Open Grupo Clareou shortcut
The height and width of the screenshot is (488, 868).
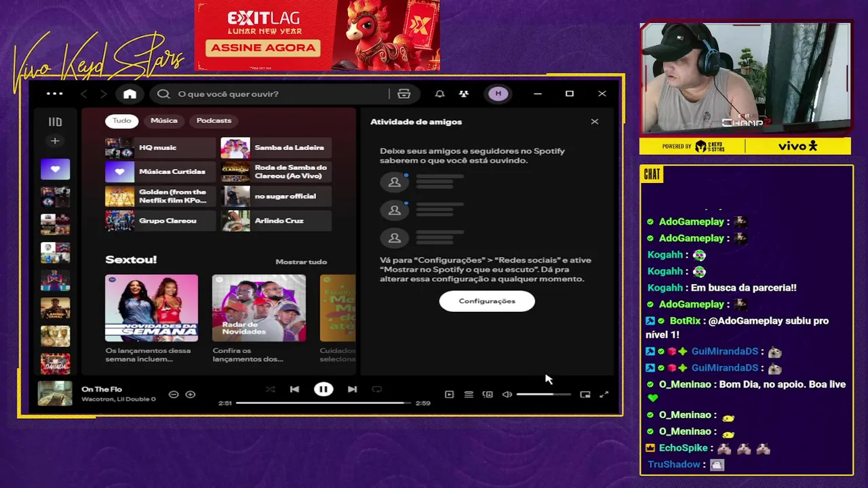click(x=161, y=221)
